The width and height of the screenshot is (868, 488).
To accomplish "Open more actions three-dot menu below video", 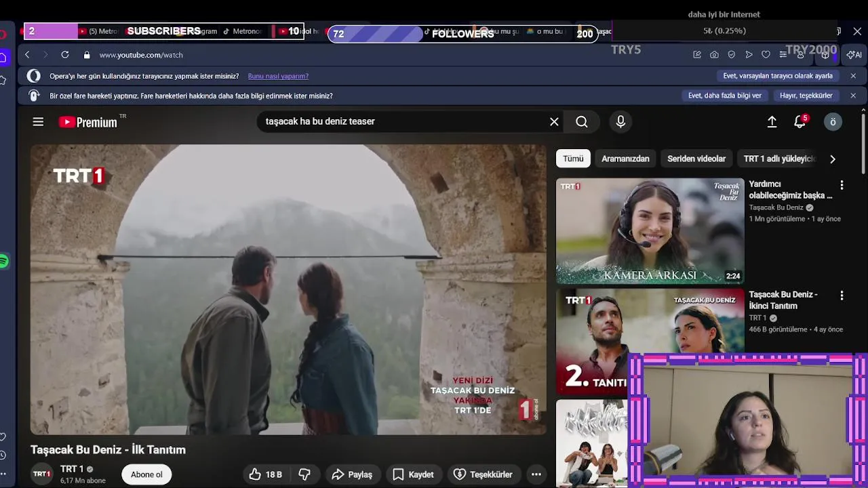I will (536, 474).
